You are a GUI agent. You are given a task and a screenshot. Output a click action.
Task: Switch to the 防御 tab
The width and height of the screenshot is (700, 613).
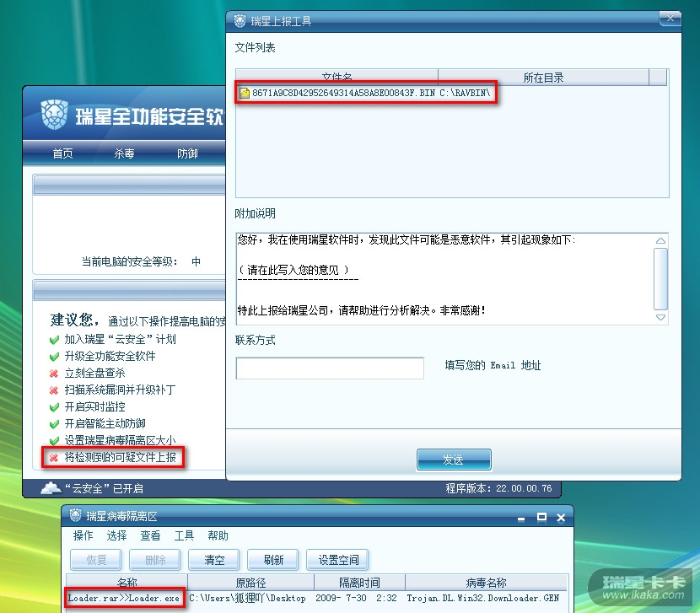(x=187, y=153)
